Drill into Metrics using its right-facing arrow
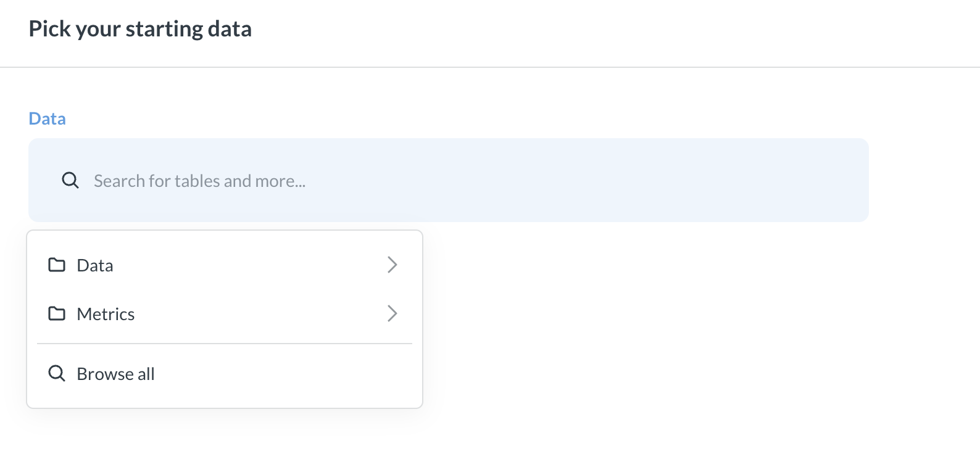This screenshot has height=454, width=980. [392, 313]
